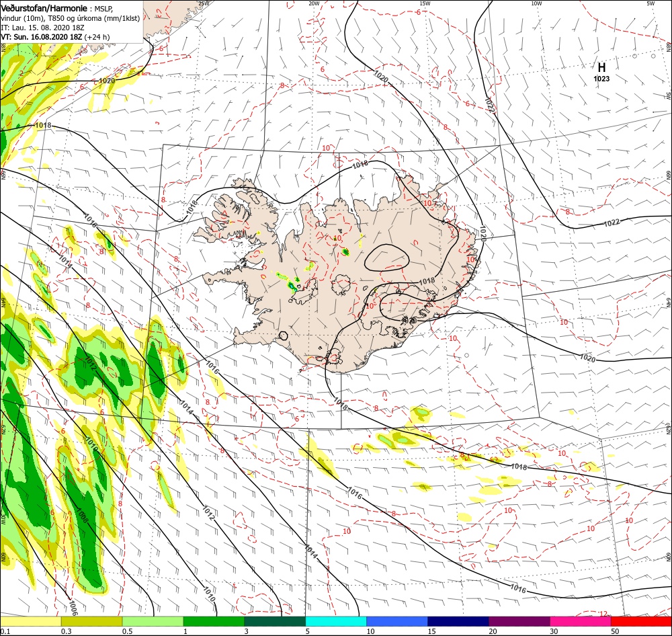The height and width of the screenshot is (636, 672).
Task: Click the IT: Lau. 15. 08. 2020 18Z line
Action: tap(42, 28)
